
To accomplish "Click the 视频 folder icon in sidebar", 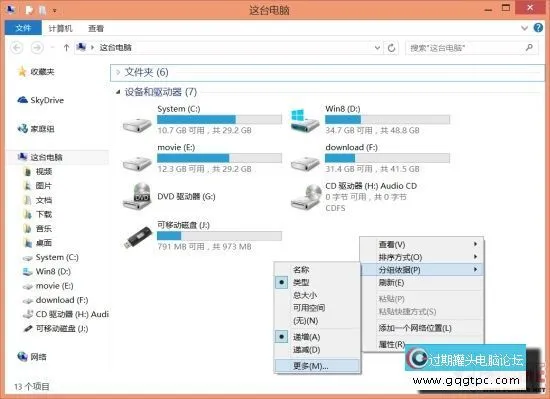I will click(x=28, y=171).
